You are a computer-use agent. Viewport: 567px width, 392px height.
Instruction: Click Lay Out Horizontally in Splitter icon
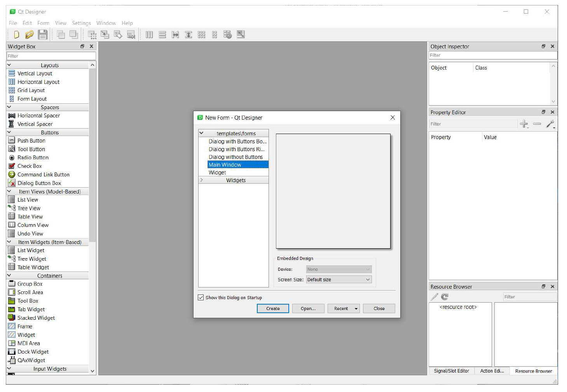pyautogui.click(x=176, y=35)
